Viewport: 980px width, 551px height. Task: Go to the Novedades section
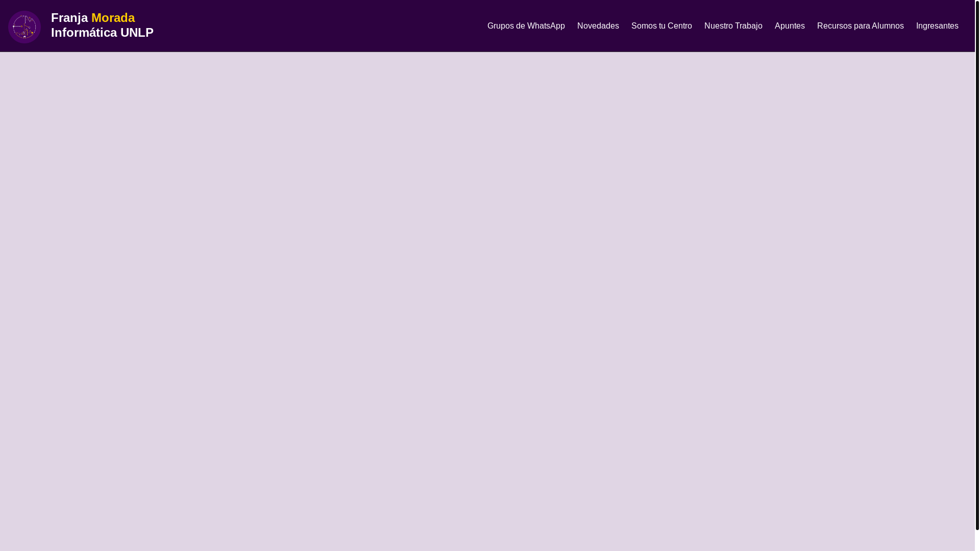[598, 26]
